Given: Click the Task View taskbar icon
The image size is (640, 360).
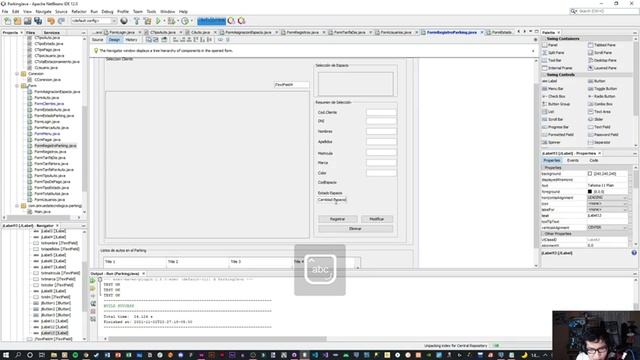Looking at the screenshot, I should click(x=42, y=355).
